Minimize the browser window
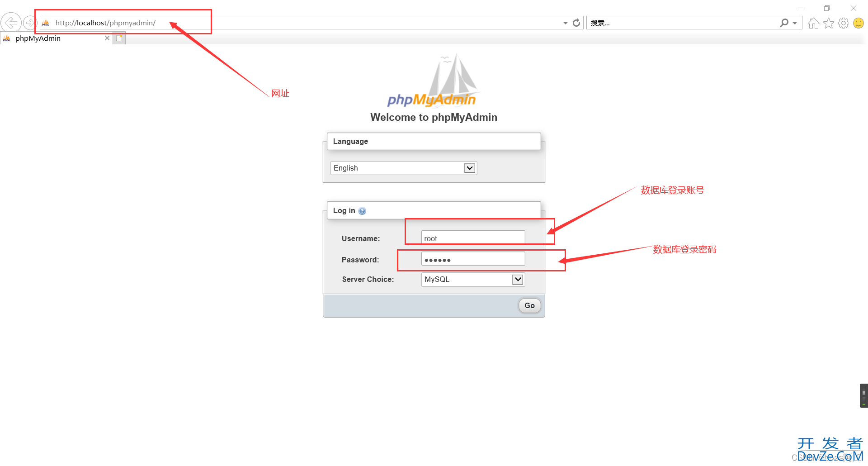The height and width of the screenshot is (466, 868). [801, 8]
